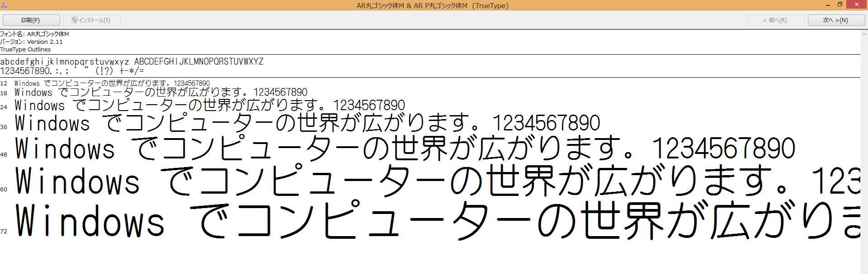This screenshot has height=274, width=868.
Task: Click the size label 72
Action: (4, 231)
